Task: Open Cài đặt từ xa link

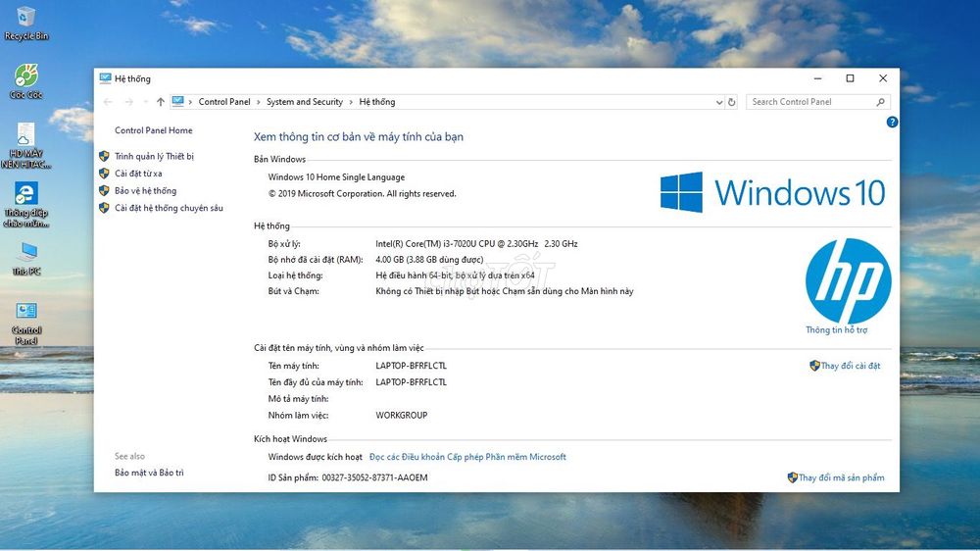Action: 138,174
